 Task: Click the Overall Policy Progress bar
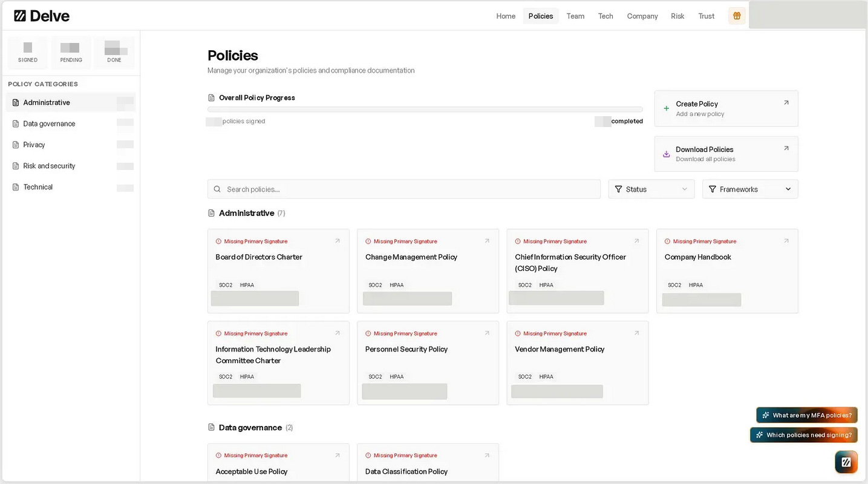pyautogui.click(x=425, y=110)
